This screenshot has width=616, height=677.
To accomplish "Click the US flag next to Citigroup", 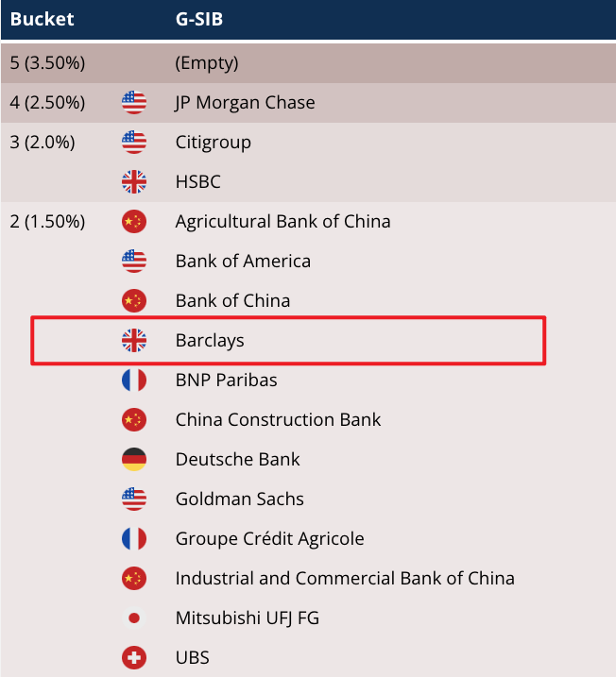I will [x=134, y=143].
